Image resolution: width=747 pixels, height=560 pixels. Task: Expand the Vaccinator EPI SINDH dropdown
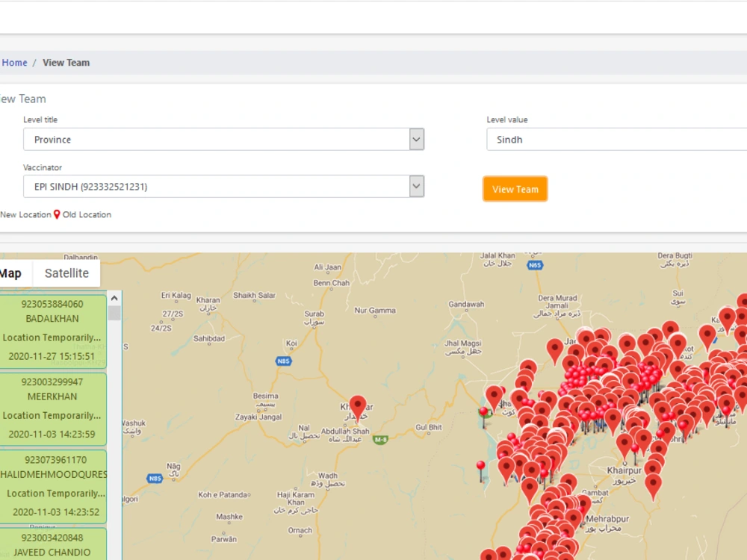223,186
